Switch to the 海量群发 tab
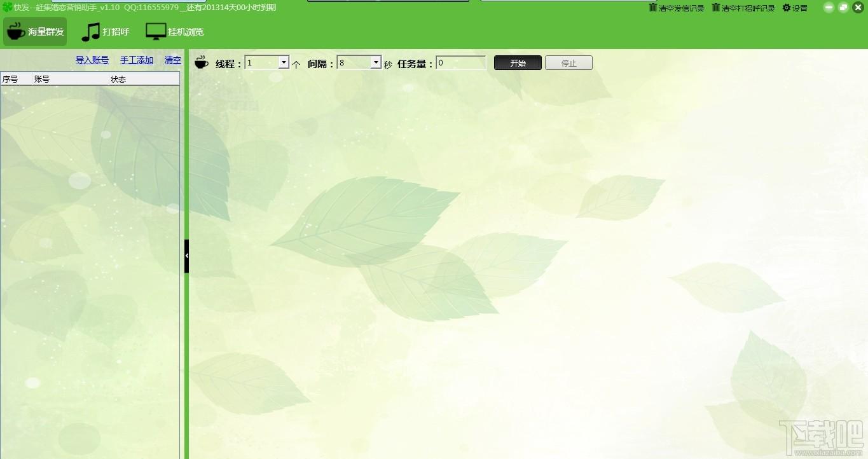The width and height of the screenshot is (868, 459). pos(35,32)
